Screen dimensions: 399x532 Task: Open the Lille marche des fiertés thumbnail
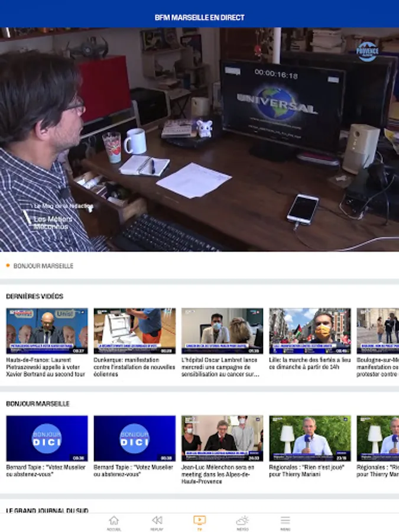(x=310, y=331)
